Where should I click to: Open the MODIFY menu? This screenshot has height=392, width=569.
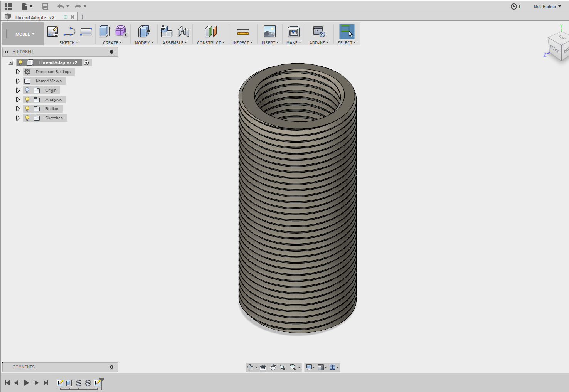(x=144, y=43)
